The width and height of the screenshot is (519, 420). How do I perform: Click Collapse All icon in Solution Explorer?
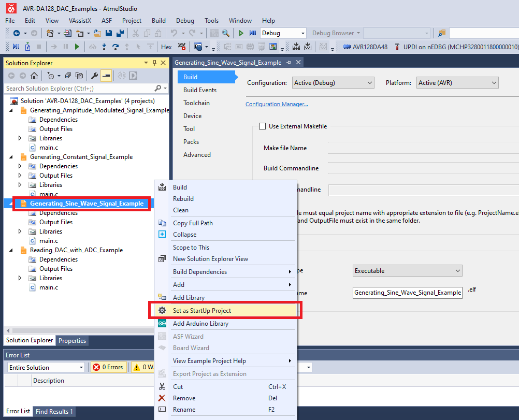pyautogui.click(x=68, y=76)
